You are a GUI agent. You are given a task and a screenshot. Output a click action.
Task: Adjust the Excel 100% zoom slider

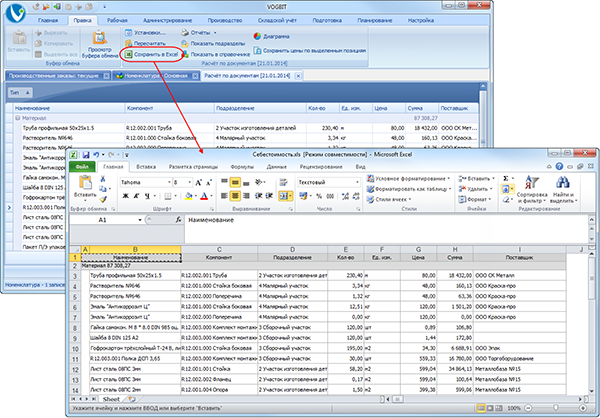tap(556, 408)
